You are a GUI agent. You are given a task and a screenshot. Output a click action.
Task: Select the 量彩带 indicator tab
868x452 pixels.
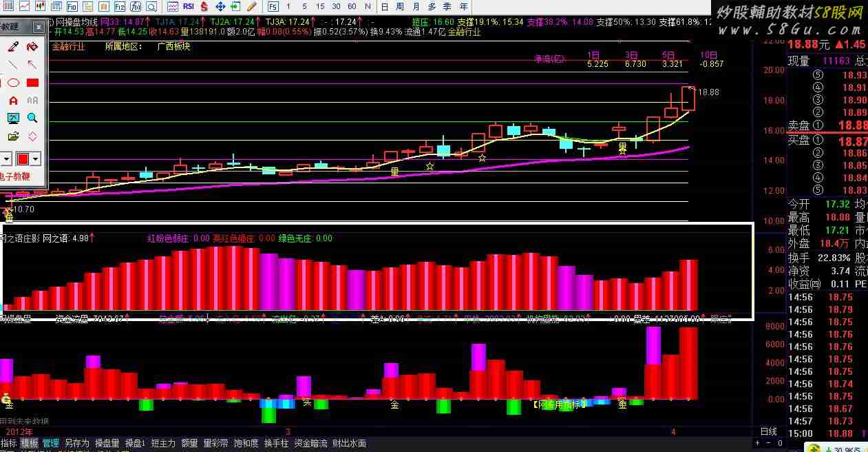point(215,443)
